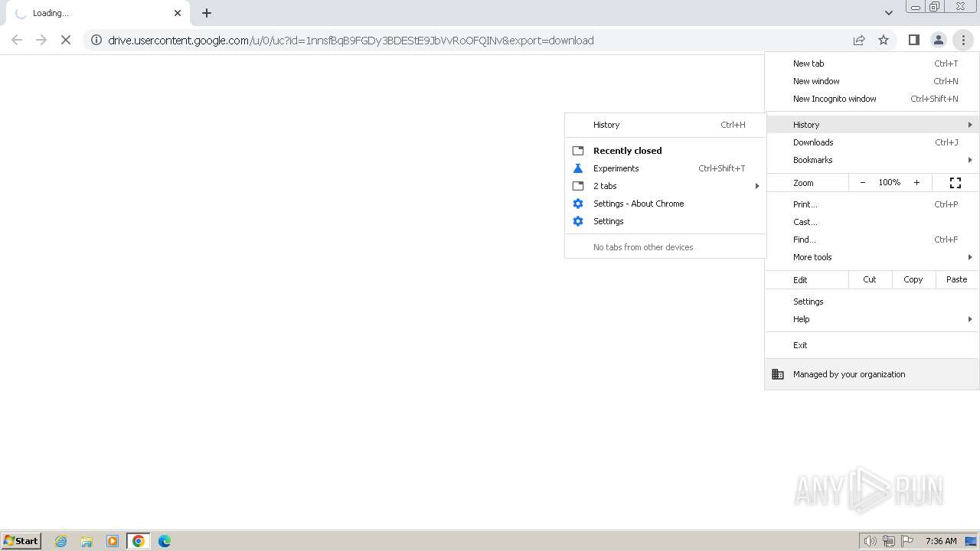980x551 pixels.
Task: Expand the 2 tabs recently closed group
Action: [665, 186]
